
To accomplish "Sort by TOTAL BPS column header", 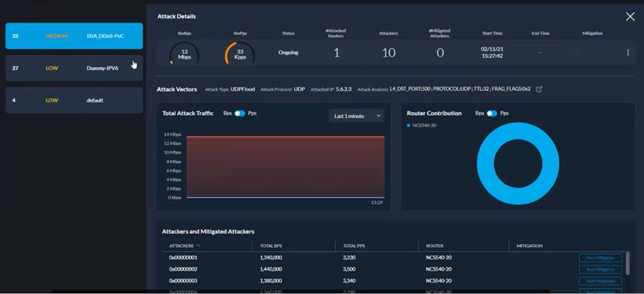I will (271, 246).
